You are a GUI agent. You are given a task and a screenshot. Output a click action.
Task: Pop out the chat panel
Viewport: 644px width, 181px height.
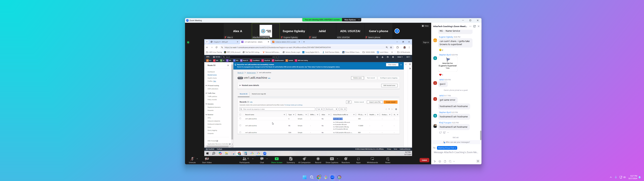(x=474, y=26)
